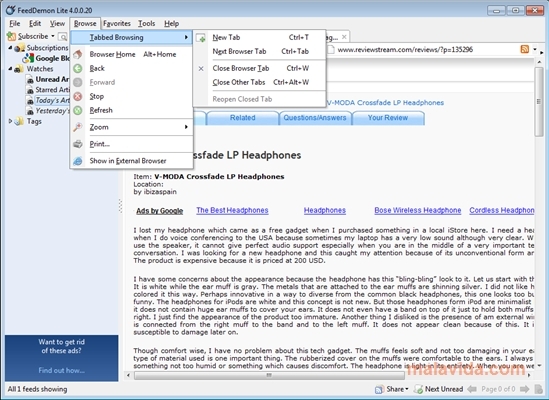Click the Tags folder icon
This screenshot has height=400, width=549.
click(19, 122)
